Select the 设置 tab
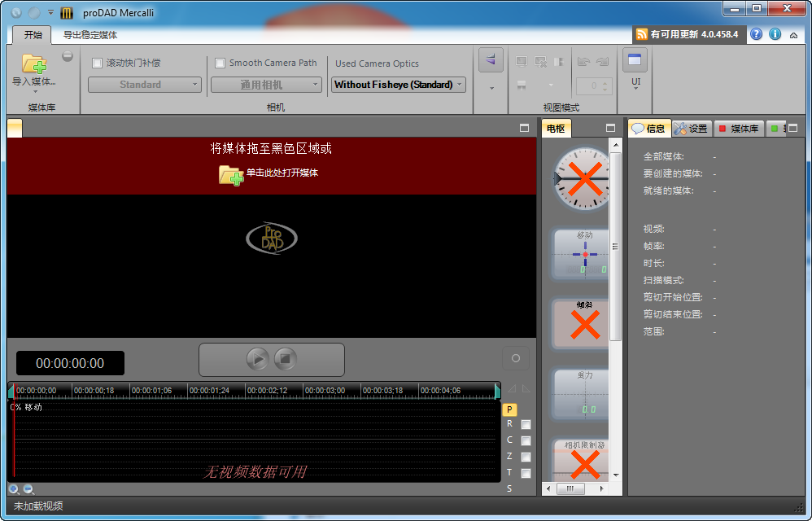 (692, 129)
